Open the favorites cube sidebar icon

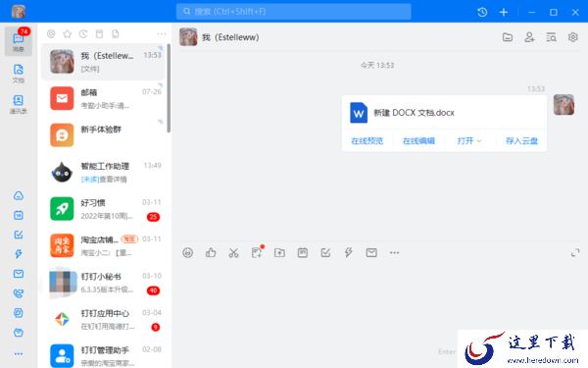click(19, 313)
